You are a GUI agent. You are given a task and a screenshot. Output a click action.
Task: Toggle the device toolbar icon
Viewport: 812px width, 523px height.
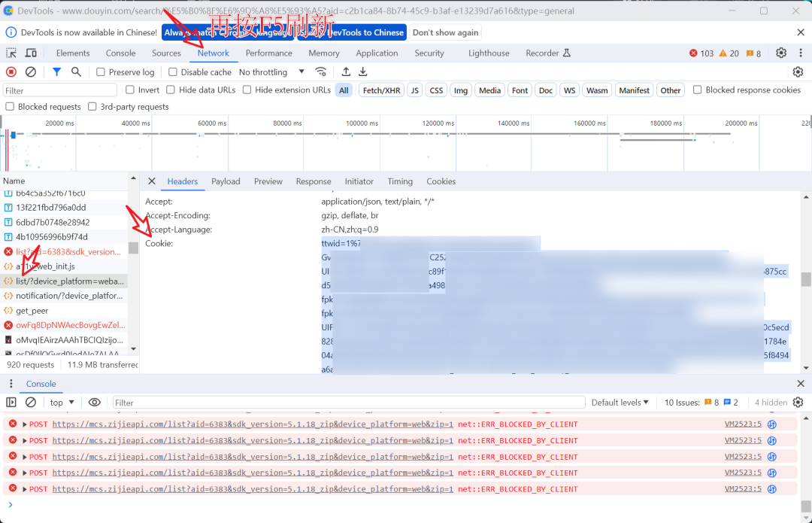coord(31,53)
